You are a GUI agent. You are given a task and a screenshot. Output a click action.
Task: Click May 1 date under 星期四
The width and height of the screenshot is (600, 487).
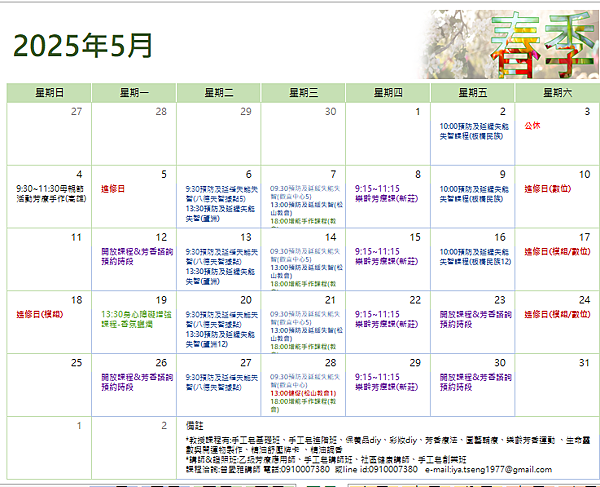tap(418, 111)
